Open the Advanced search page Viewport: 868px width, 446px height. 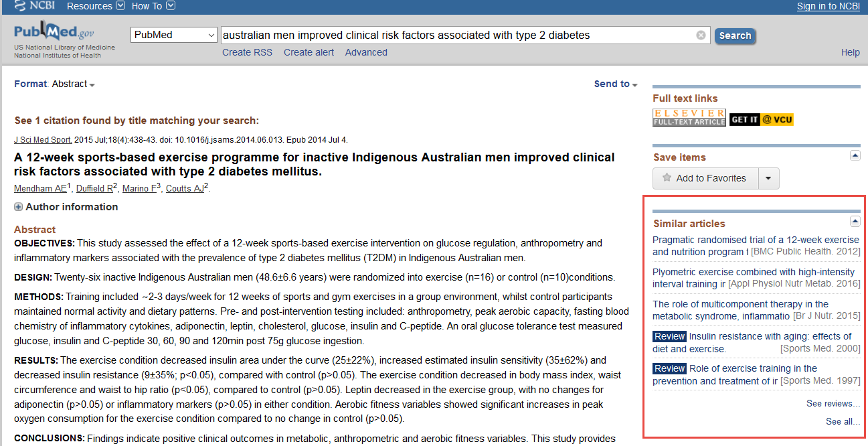pos(366,52)
